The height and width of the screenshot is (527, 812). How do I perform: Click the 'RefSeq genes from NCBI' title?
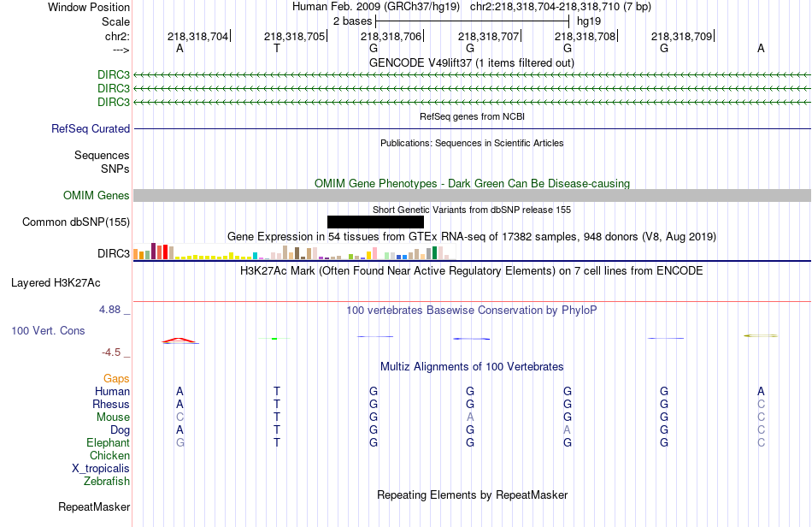pyautogui.click(x=473, y=116)
